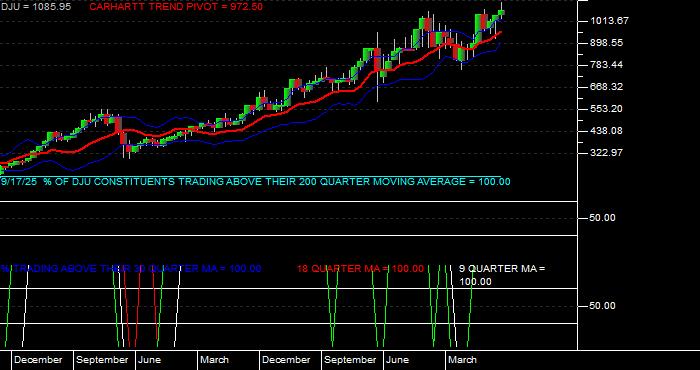Select the first March timeline marker
Image resolution: width=700 pixels, height=370 pixels.
(x=214, y=360)
